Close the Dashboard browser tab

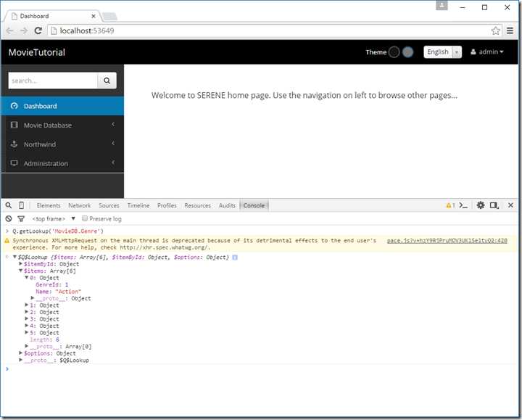(94, 16)
